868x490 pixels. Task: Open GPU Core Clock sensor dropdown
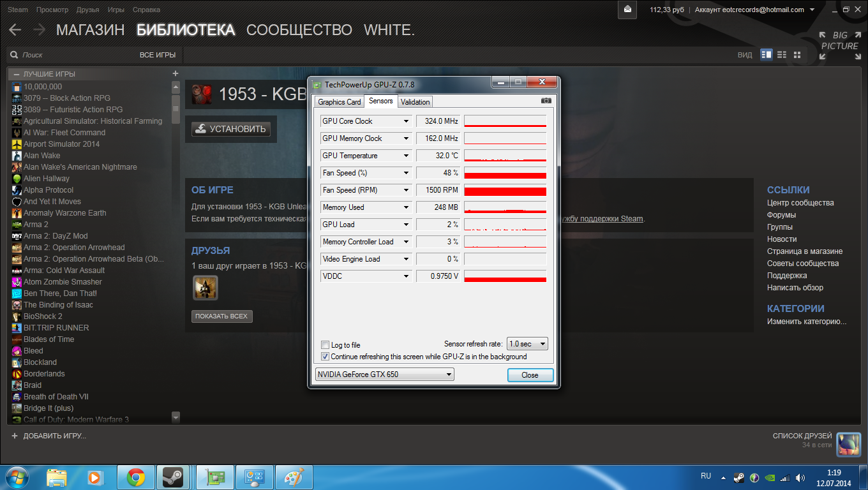point(406,121)
